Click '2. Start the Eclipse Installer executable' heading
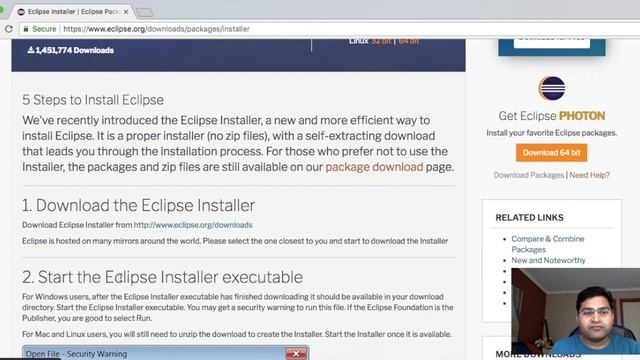The height and width of the screenshot is (360, 640). 162,277
